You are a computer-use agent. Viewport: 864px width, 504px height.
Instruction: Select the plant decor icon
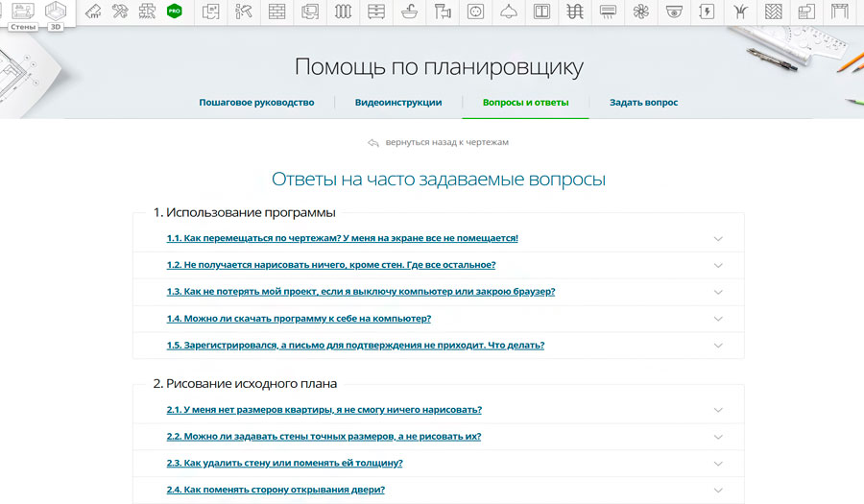pos(740,12)
